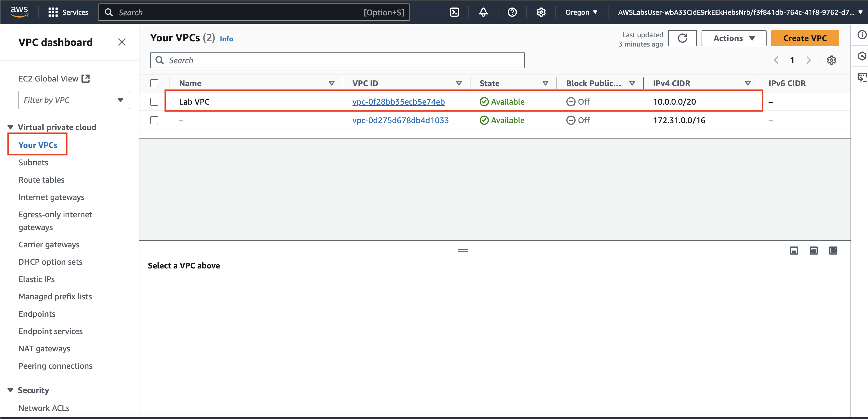868x419 pixels.
Task: Open console settings gear in top bar
Action: (x=541, y=12)
